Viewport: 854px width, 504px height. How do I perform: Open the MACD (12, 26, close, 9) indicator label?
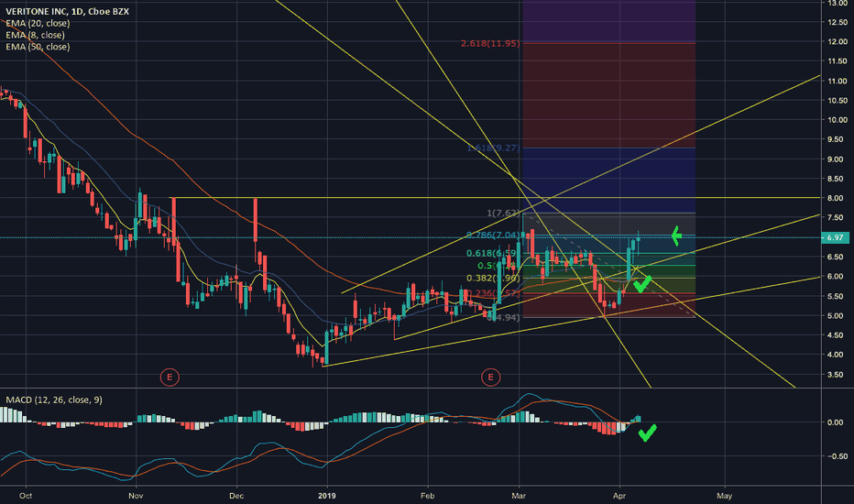tap(54, 400)
